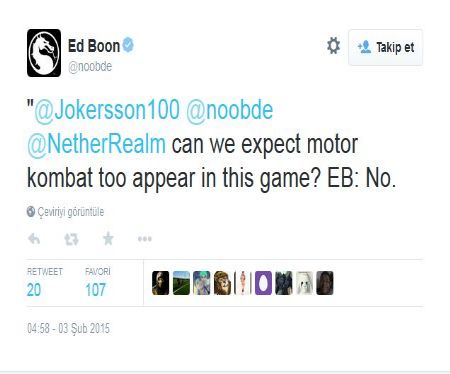The image size is (450, 374).
Task: Open the @noobde mention in tweet text
Action: (230, 110)
